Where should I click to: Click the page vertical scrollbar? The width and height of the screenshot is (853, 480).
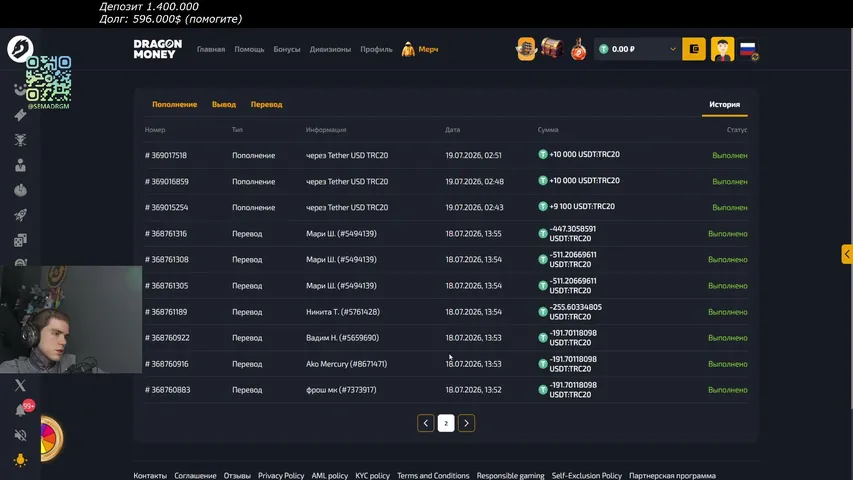851,218
